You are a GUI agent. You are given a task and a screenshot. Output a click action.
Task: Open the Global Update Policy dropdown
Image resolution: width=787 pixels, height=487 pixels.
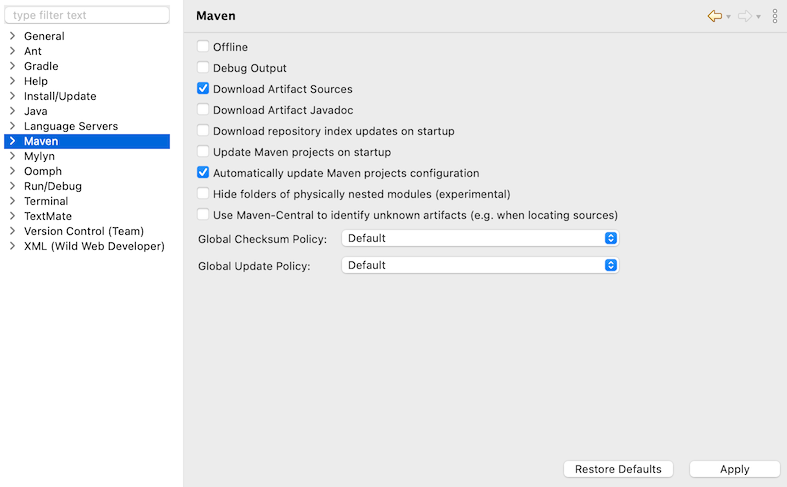pos(480,265)
